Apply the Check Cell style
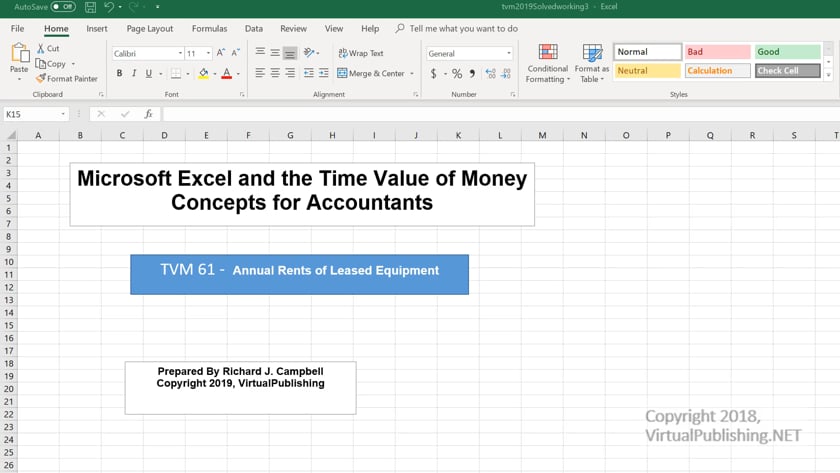 pos(788,71)
